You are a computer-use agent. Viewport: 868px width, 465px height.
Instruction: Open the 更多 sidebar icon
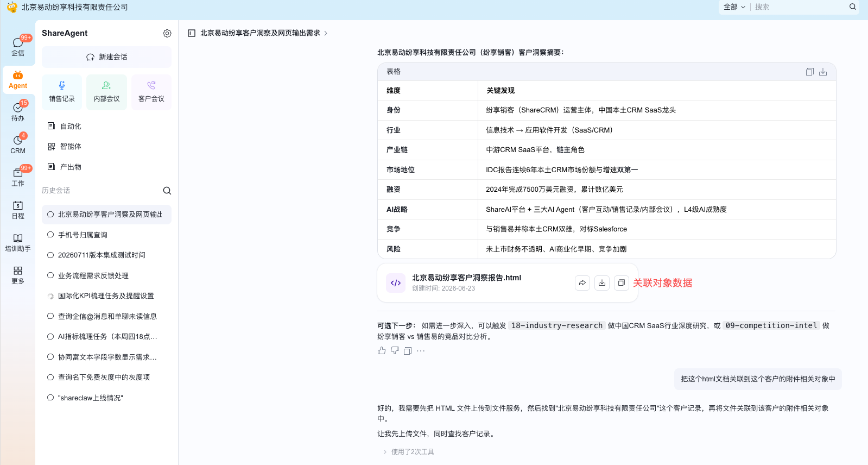pos(18,274)
